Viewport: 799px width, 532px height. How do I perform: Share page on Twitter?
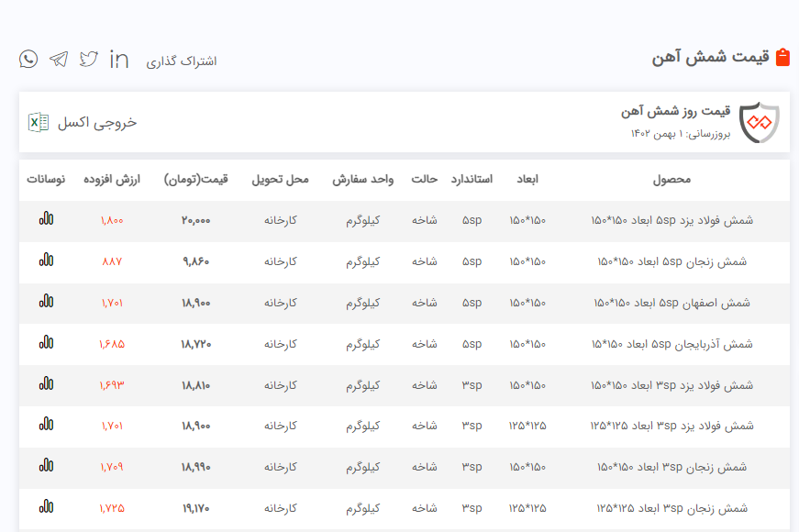click(88, 60)
